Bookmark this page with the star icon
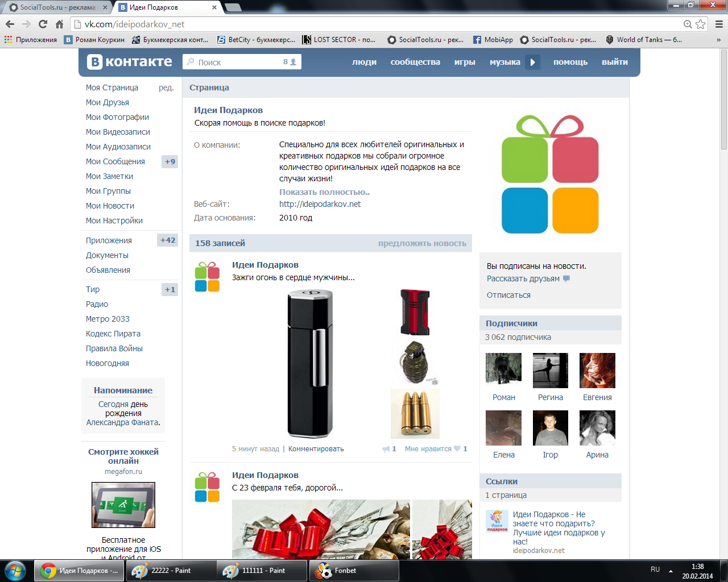This screenshot has width=728, height=582. pyautogui.click(x=701, y=24)
